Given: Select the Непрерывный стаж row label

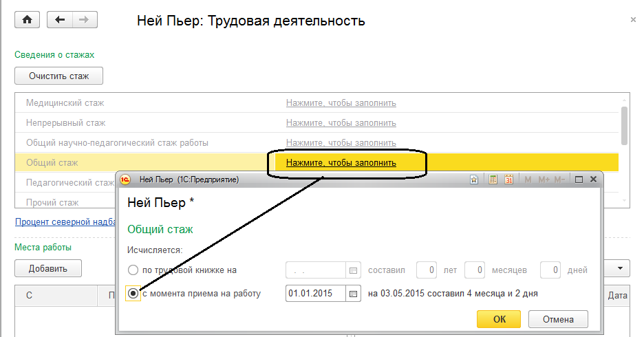Looking at the screenshot, I should pyautogui.click(x=66, y=122).
